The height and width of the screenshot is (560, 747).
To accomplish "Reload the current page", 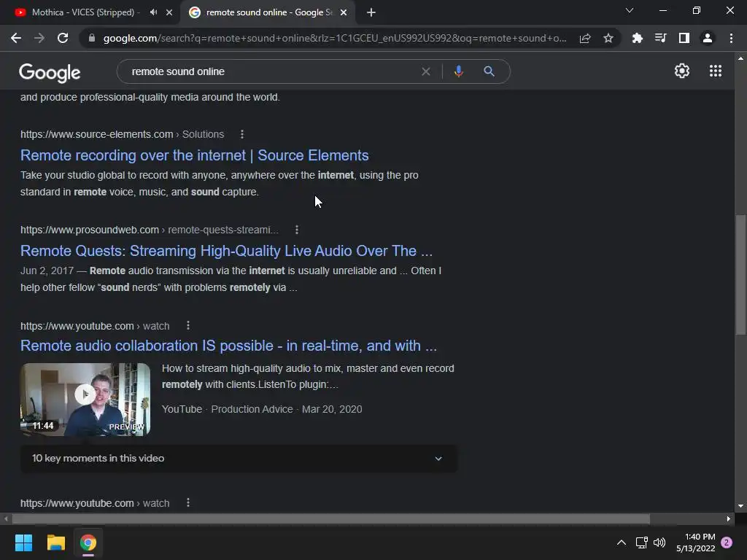I will (x=63, y=38).
